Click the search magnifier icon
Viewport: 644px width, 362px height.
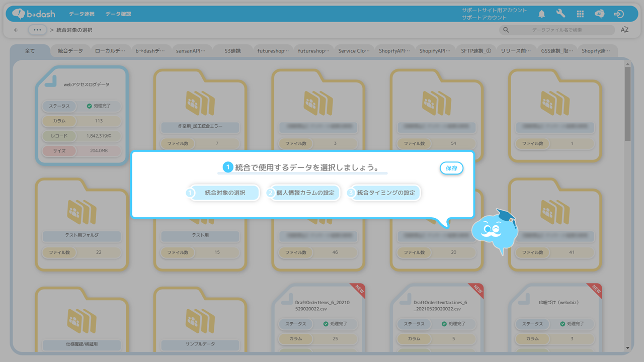(x=507, y=30)
